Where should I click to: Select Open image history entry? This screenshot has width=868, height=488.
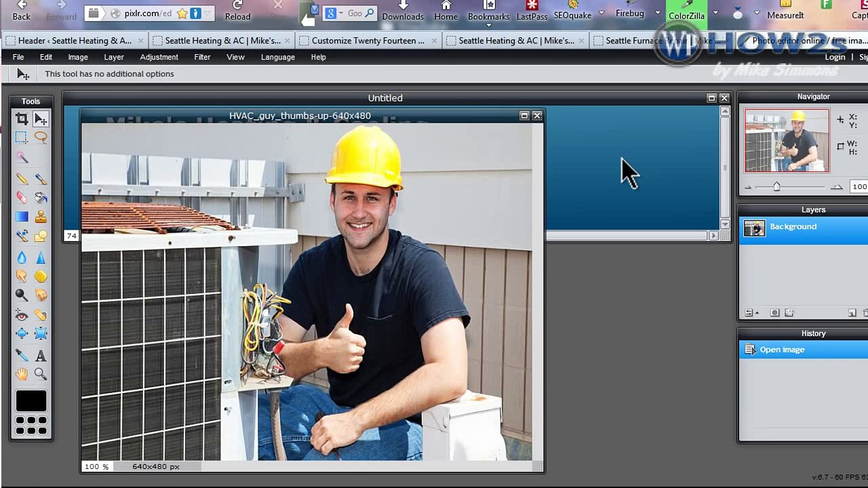point(803,350)
